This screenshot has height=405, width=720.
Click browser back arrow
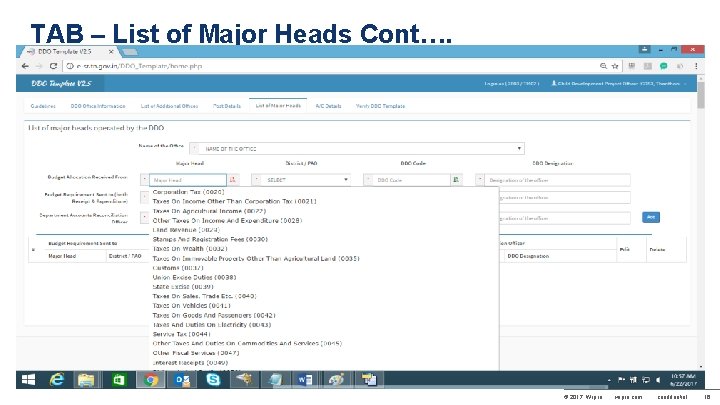tap(25, 66)
